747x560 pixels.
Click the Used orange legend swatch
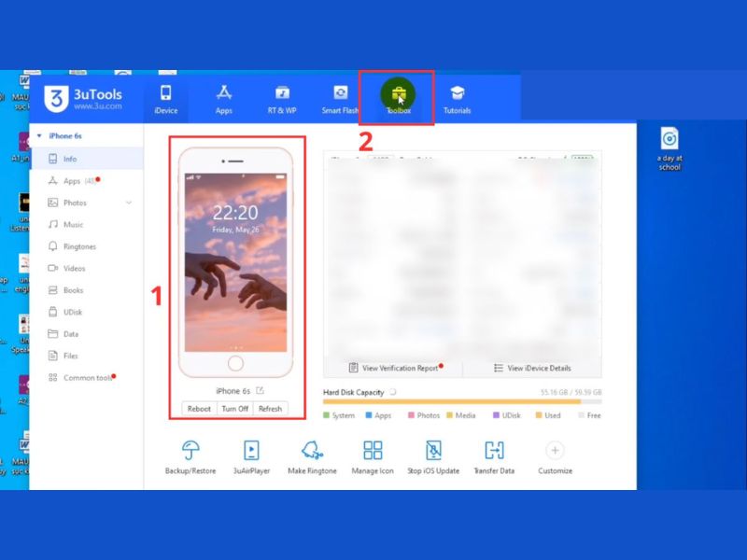(539, 415)
